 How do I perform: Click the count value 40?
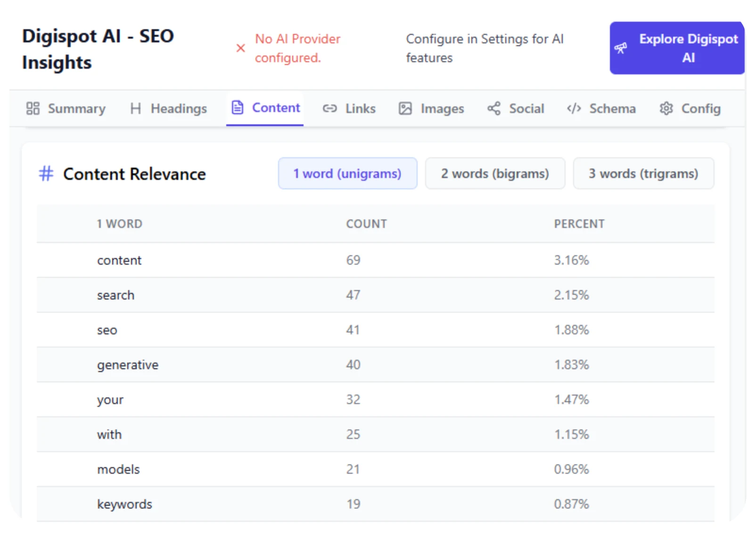pos(353,365)
